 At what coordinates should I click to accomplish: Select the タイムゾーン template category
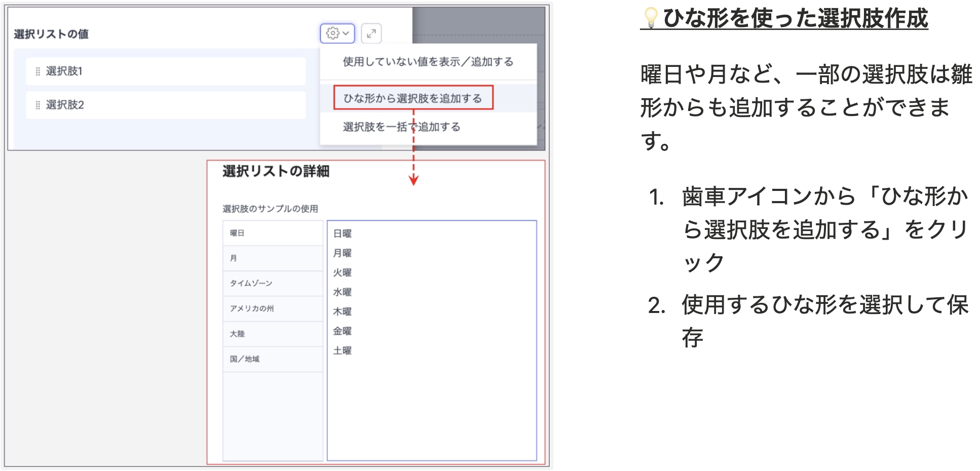point(273,284)
